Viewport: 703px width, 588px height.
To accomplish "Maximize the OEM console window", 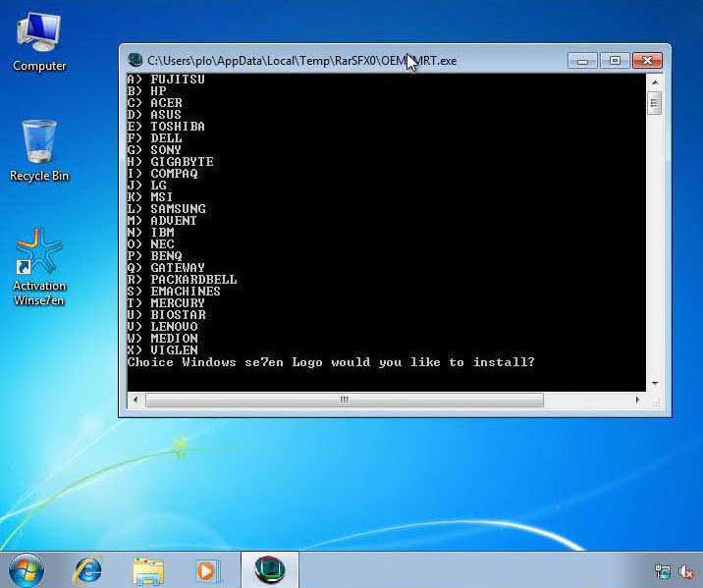I will click(615, 60).
